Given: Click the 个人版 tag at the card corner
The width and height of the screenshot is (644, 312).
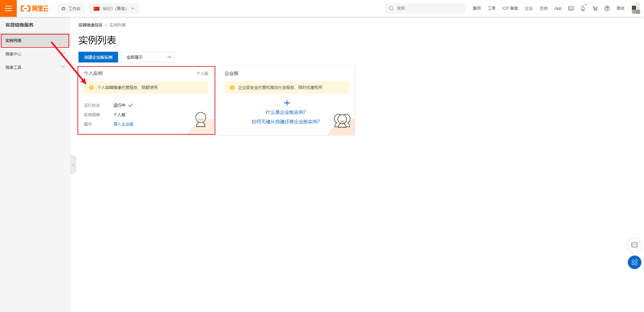Looking at the screenshot, I should click(203, 74).
